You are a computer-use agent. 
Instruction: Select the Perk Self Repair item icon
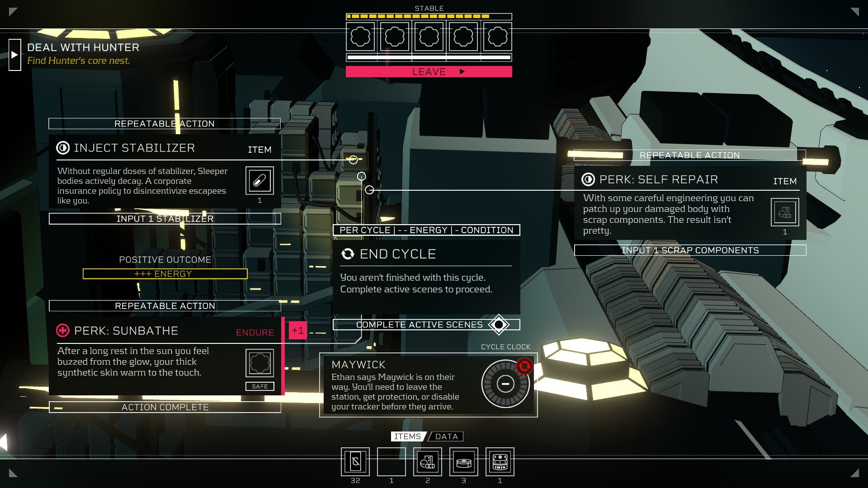click(784, 211)
